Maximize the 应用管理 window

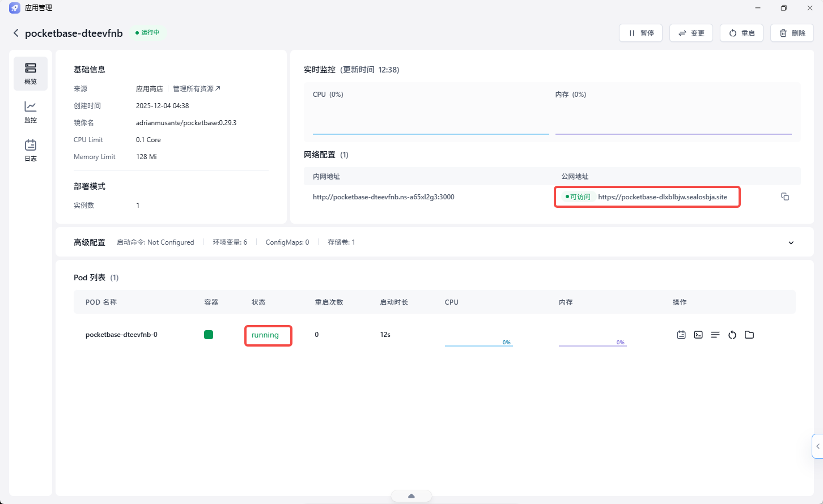coord(784,8)
